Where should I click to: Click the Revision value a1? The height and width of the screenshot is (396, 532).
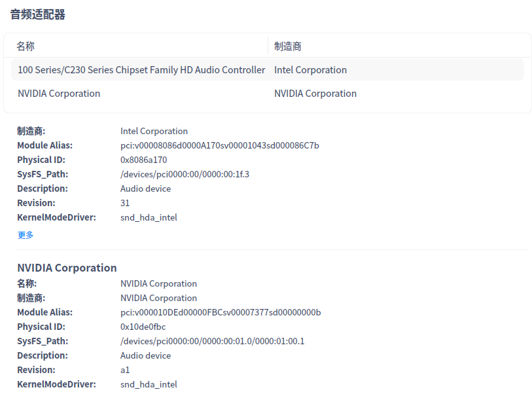click(125, 370)
